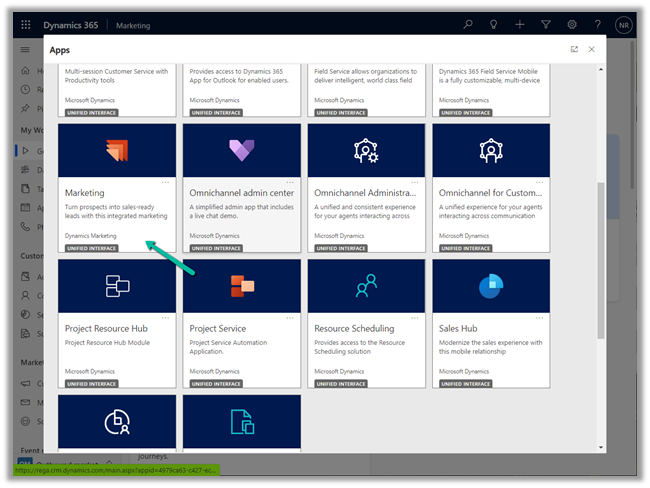Click the NR user profile avatar
The height and width of the screenshot is (488, 650).
(x=624, y=25)
